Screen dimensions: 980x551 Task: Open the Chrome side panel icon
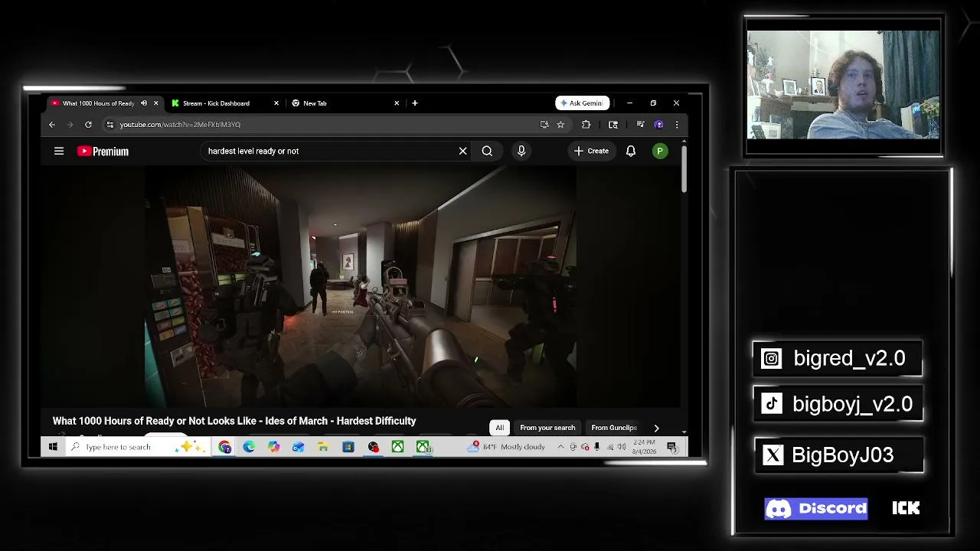(x=613, y=125)
